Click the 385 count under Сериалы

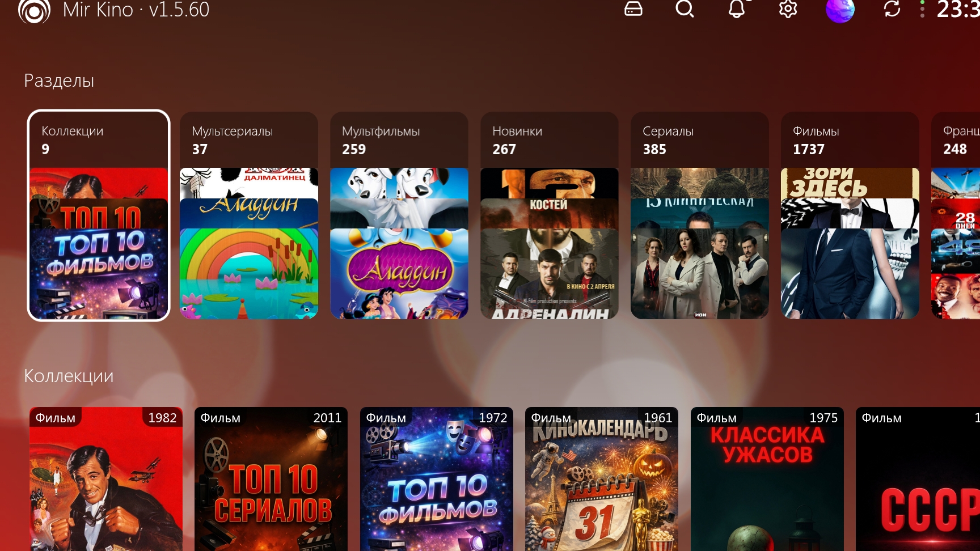(x=654, y=149)
